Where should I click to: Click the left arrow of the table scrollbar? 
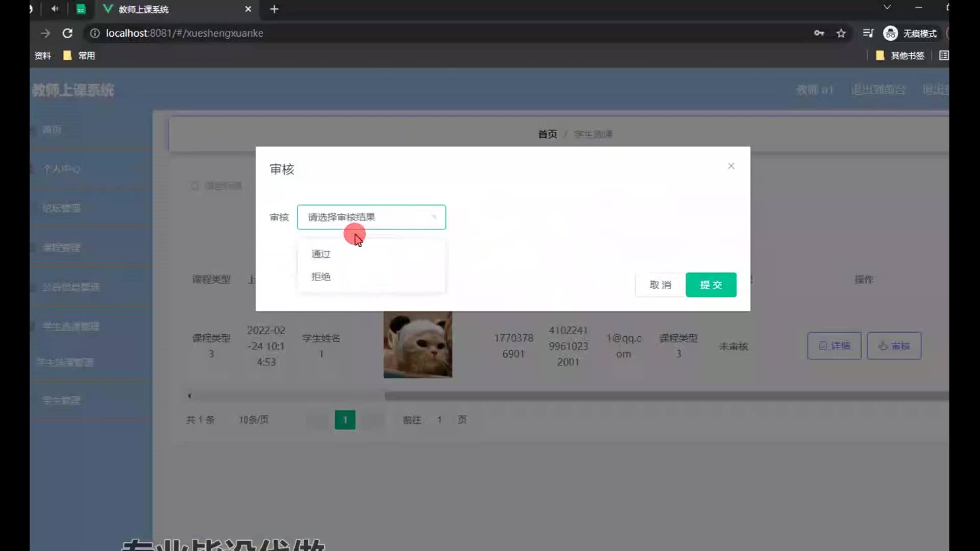[x=189, y=396]
